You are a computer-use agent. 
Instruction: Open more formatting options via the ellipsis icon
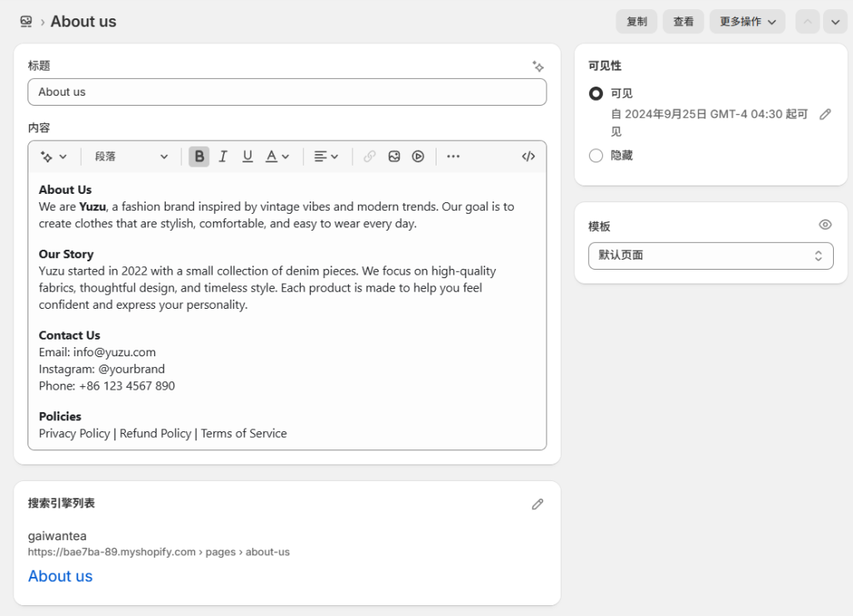click(x=452, y=156)
